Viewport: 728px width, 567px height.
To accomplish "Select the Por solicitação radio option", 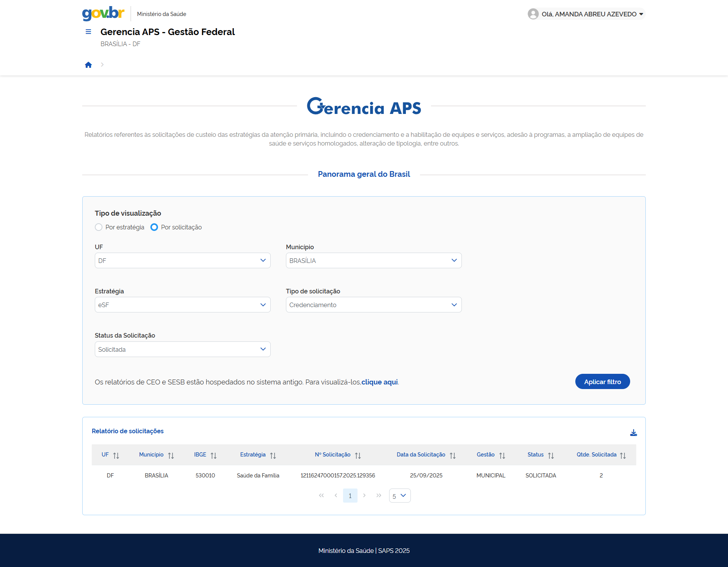I will coord(154,227).
